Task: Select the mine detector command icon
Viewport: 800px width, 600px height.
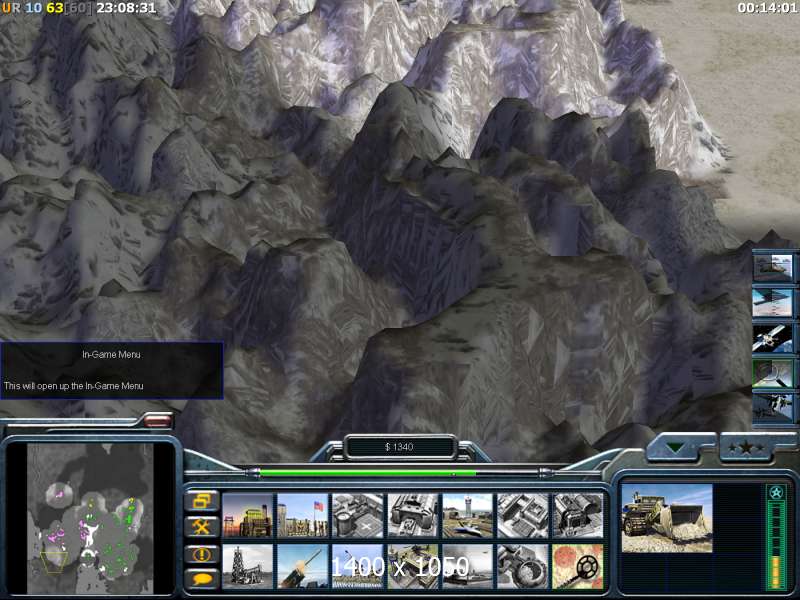Action: (x=577, y=566)
